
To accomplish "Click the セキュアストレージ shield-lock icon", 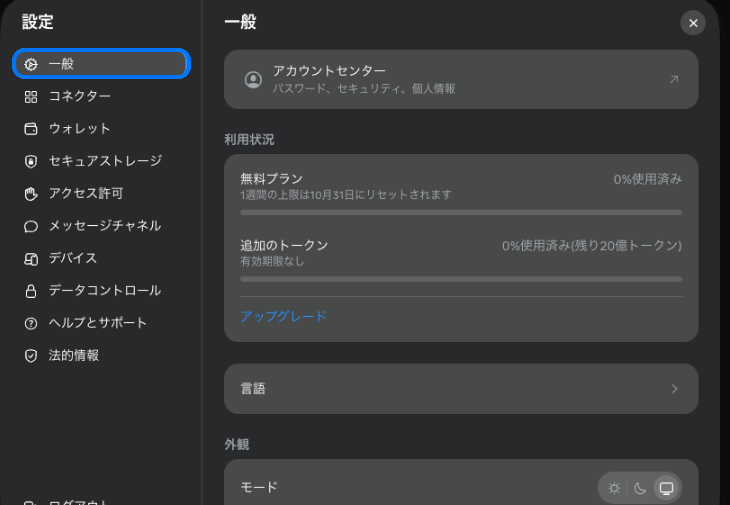I will click(31, 162).
